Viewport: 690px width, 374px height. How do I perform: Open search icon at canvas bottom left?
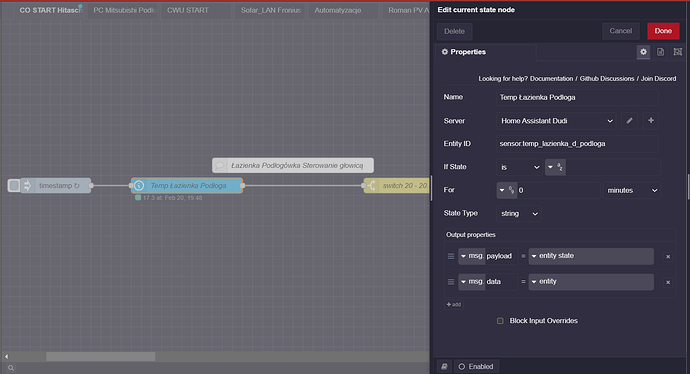point(11,368)
